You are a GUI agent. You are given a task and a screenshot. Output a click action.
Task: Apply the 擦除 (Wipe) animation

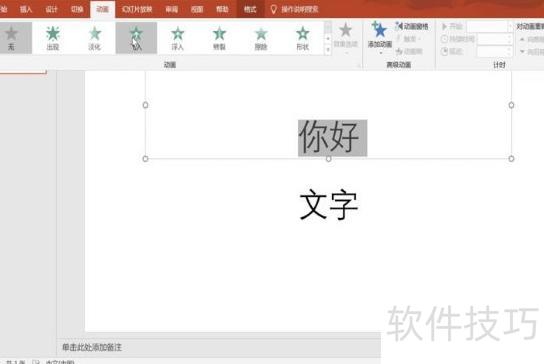[x=261, y=38]
